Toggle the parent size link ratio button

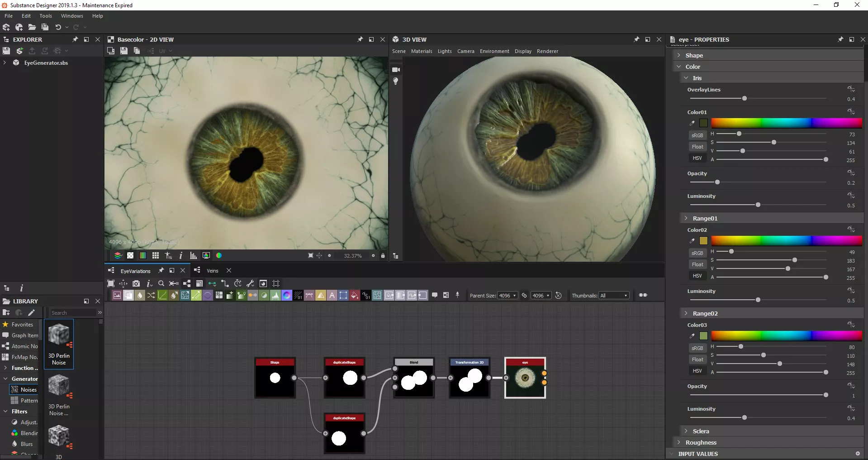(524, 296)
